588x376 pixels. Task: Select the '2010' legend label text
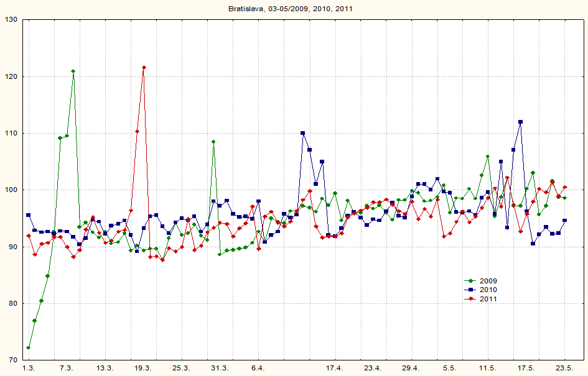click(488, 290)
